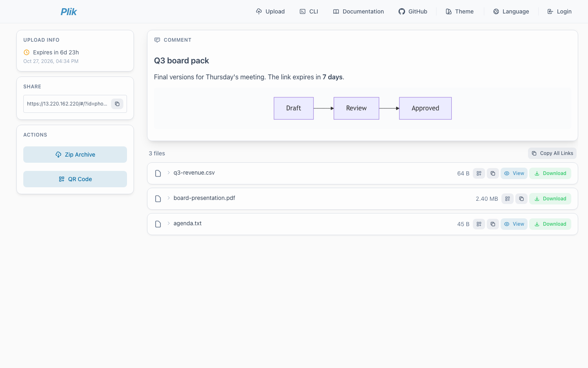
Task: Open the CLI menu item
Action: (309, 11)
